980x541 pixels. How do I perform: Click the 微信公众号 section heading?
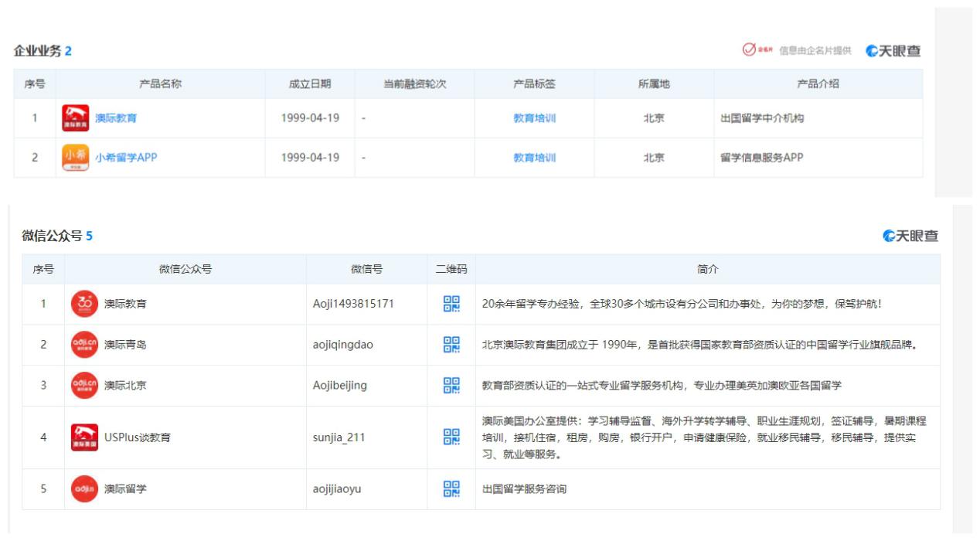pyautogui.click(x=51, y=236)
